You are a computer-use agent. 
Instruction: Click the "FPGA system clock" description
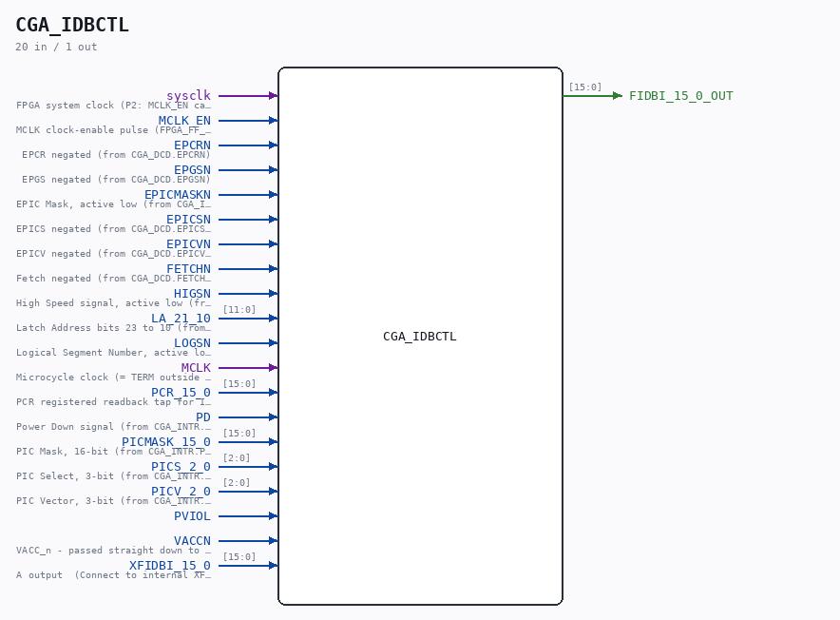tap(114, 106)
